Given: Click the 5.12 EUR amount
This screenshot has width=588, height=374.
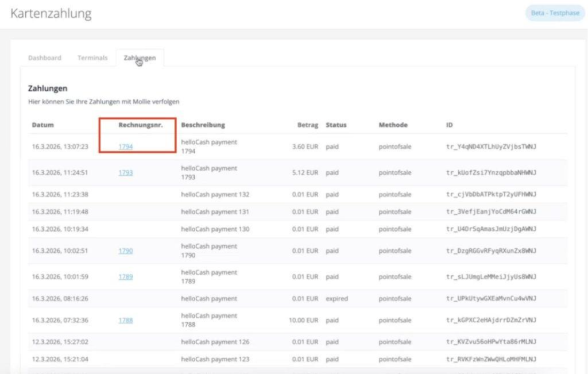Looking at the screenshot, I should coord(305,172).
